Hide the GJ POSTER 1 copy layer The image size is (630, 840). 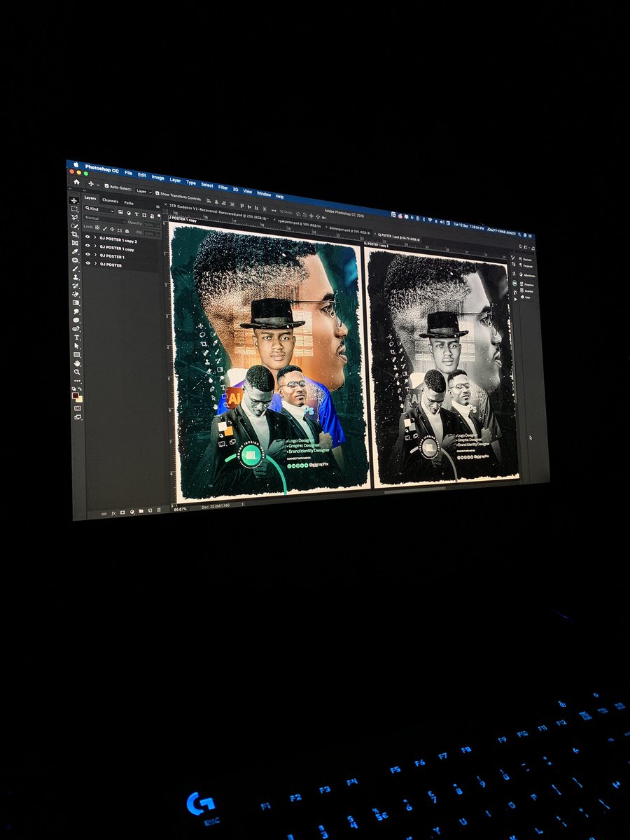tap(87, 246)
